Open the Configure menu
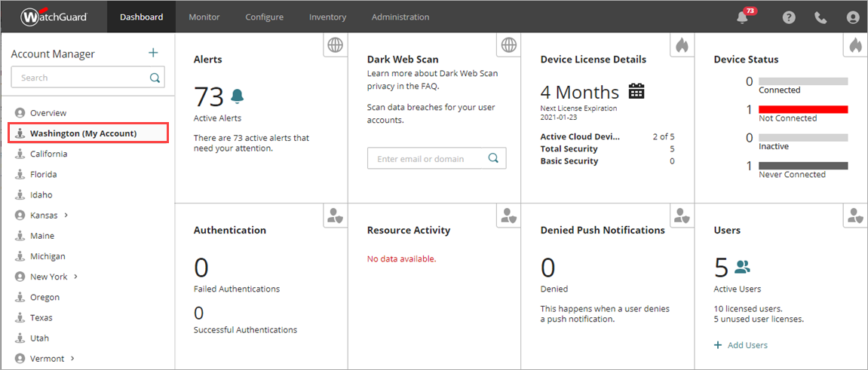868x370 pixels. click(x=265, y=17)
